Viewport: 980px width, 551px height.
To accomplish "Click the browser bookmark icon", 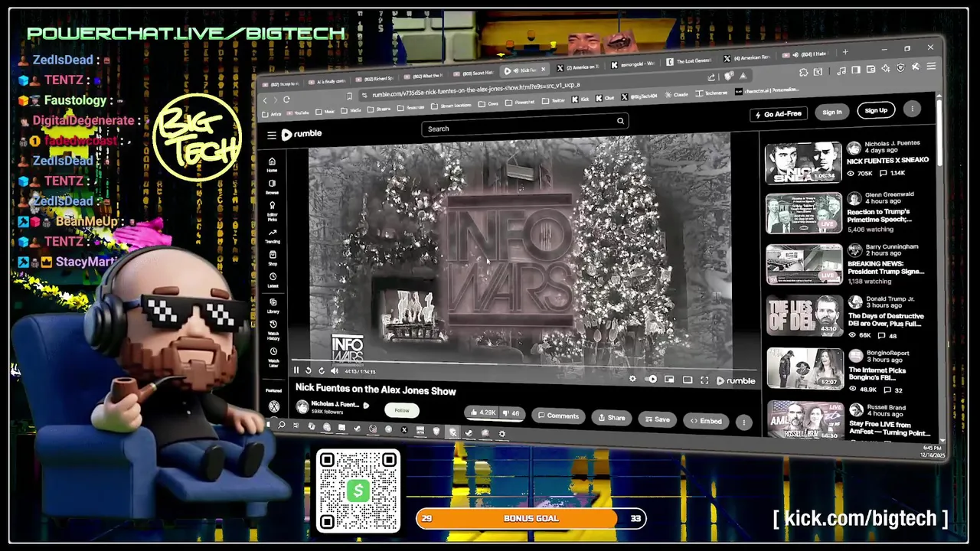I will click(349, 96).
